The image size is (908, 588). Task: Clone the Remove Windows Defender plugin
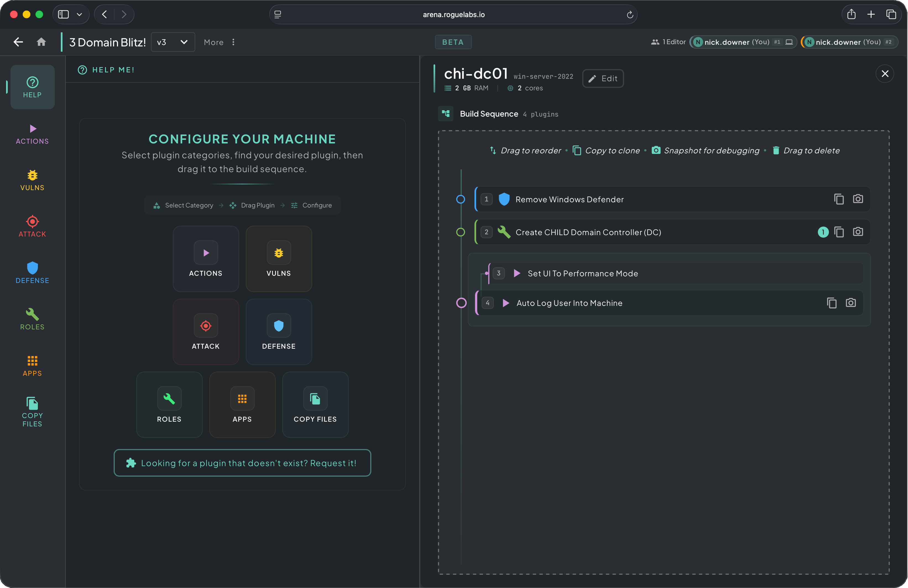[839, 199]
